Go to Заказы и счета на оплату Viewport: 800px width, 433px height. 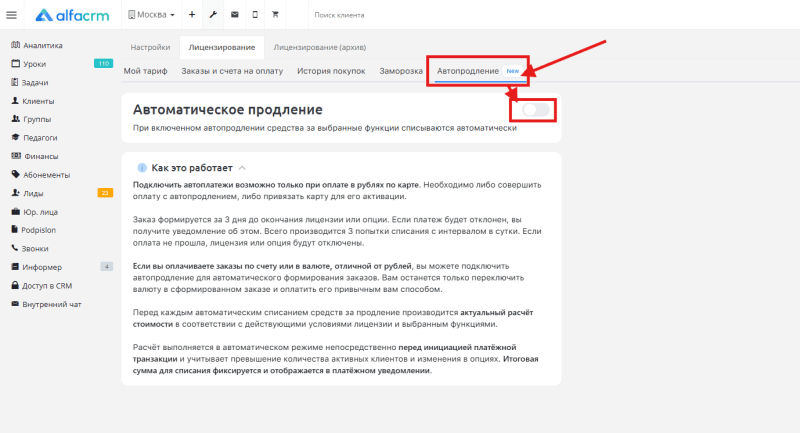click(232, 71)
